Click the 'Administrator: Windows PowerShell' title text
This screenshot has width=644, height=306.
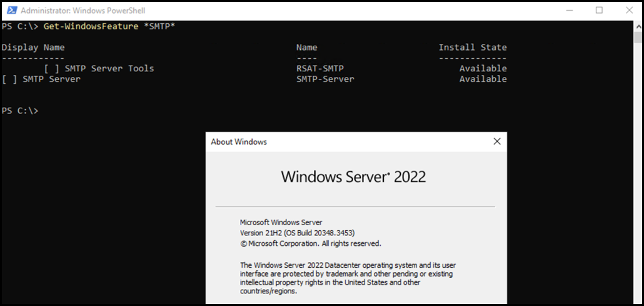click(x=83, y=10)
